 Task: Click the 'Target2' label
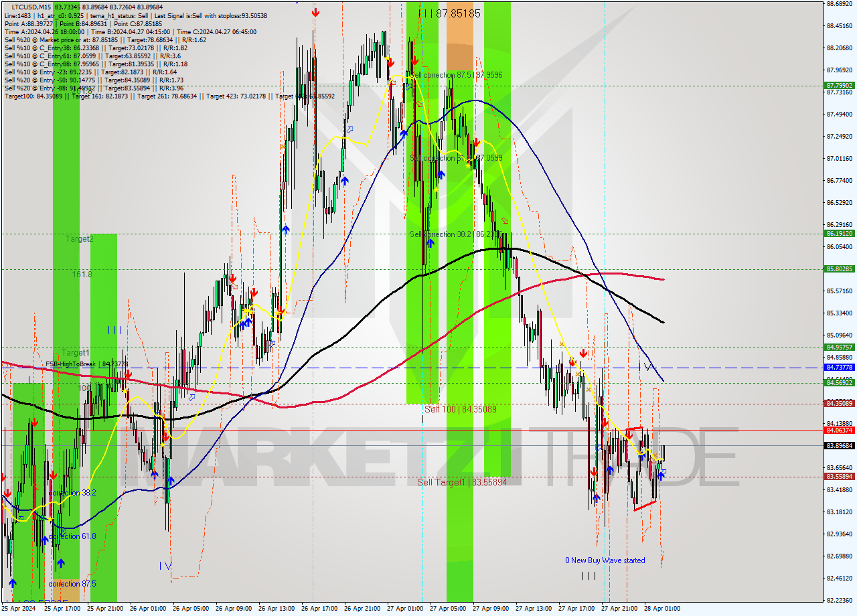(x=80, y=238)
